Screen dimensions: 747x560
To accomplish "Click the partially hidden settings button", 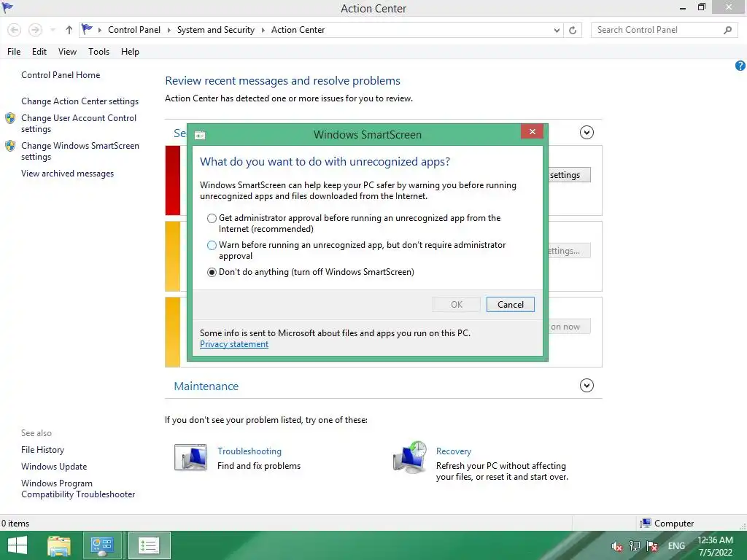I will [x=569, y=175].
